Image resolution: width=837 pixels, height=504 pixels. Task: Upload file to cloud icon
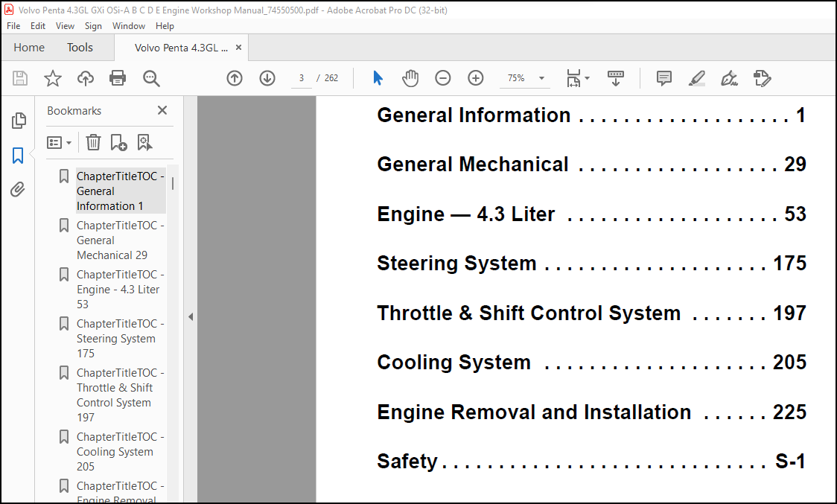tap(86, 78)
